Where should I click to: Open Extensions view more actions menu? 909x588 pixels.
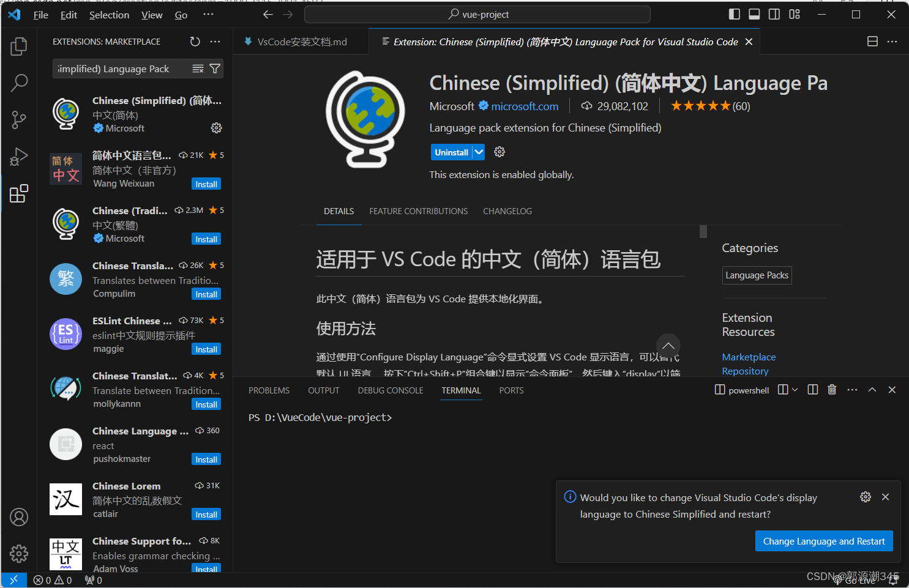point(215,42)
